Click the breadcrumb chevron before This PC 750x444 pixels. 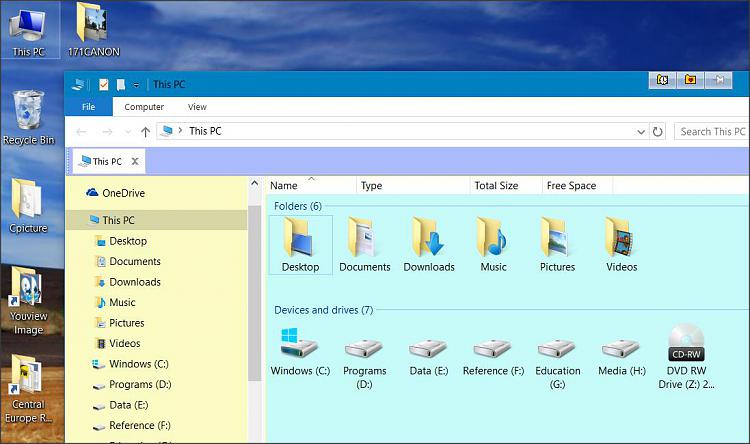pos(180,130)
